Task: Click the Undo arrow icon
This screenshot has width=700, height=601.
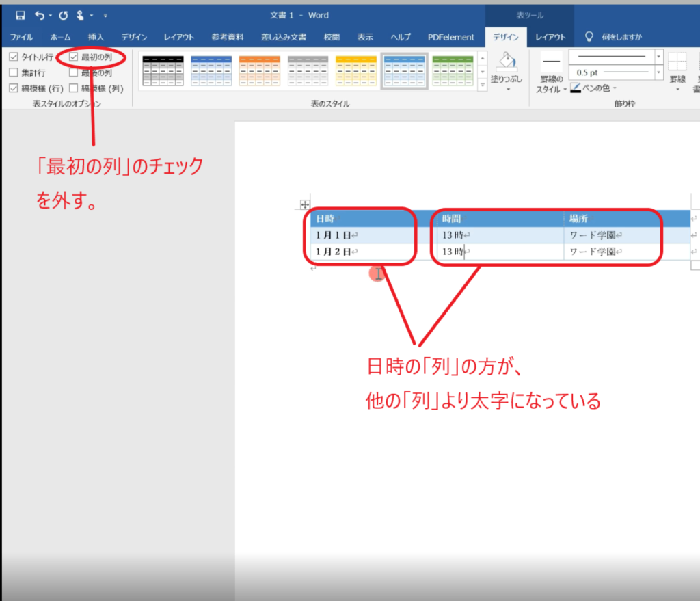Action: [x=40, y=15]
